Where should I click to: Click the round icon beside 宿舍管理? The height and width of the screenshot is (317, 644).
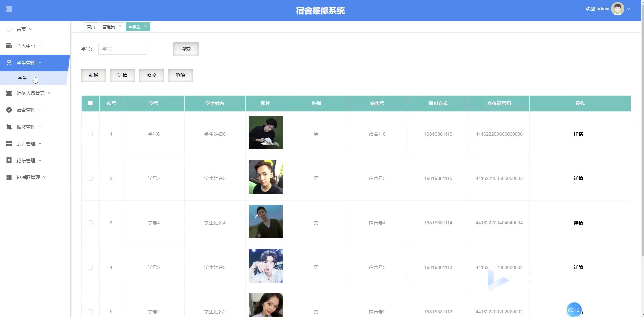click(x=9, y=110)
